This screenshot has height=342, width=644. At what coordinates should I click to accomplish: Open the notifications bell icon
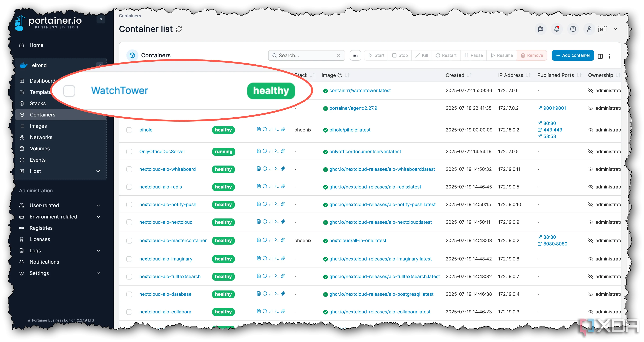[x=557, y=29]
